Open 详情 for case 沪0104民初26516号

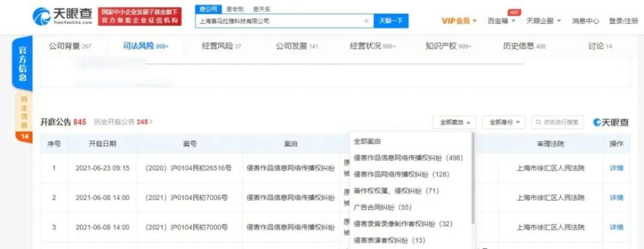pos(616,168)
